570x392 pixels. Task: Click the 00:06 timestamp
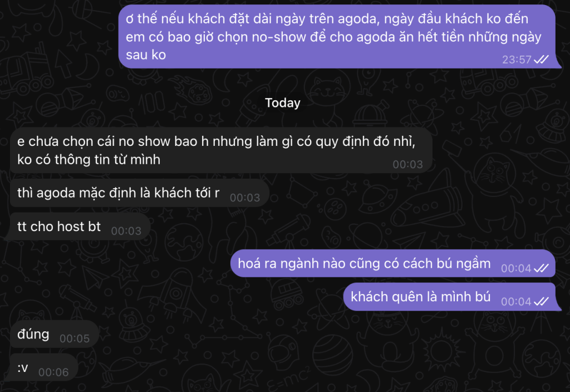point(53,372)
